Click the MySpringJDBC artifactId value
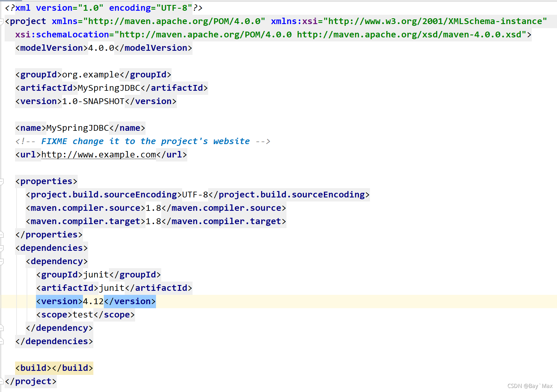Image resolution: width=557 pixels, height=392 pixels. [109, 88]
